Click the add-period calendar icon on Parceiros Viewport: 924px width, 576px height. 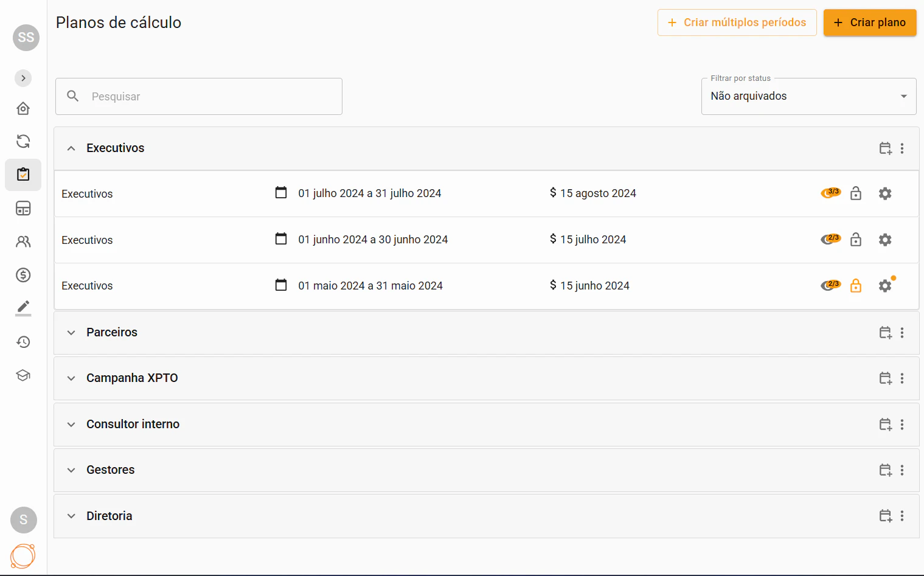(x=885, y=333)
